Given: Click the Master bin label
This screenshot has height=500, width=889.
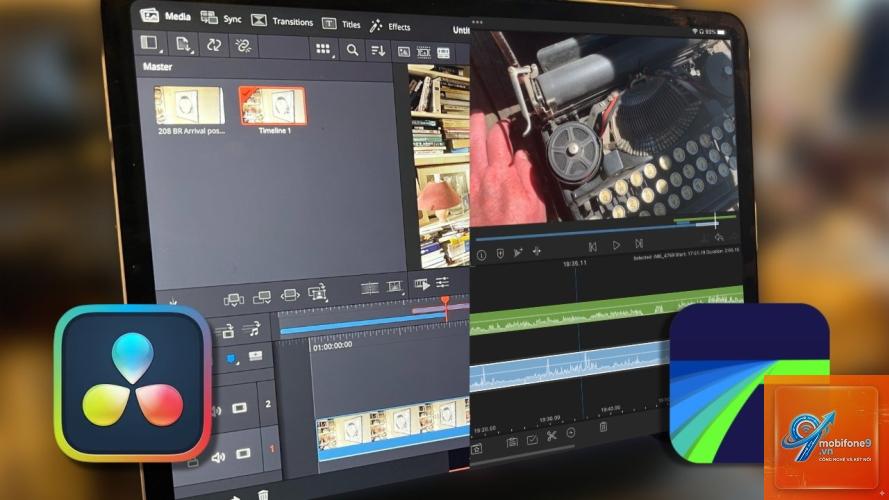Looking at the screenshot, I should point(157,66).
